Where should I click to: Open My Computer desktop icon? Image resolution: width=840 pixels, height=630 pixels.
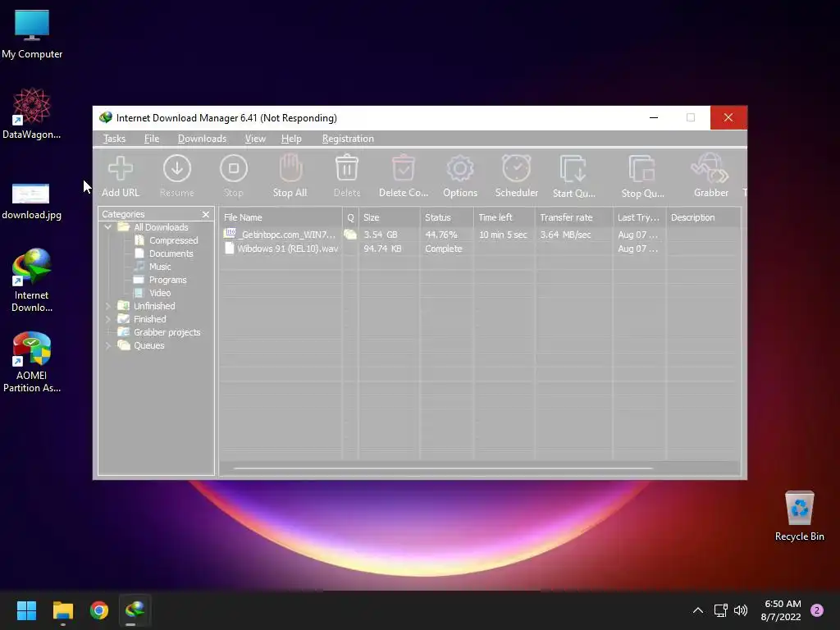point(32,34)
